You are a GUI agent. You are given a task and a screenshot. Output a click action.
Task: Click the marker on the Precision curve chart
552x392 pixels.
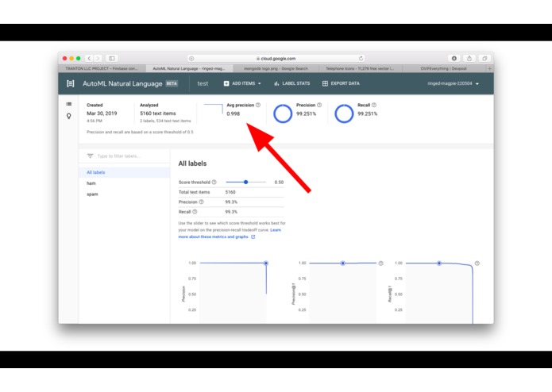pyautogui.click(x=266, y=263)
